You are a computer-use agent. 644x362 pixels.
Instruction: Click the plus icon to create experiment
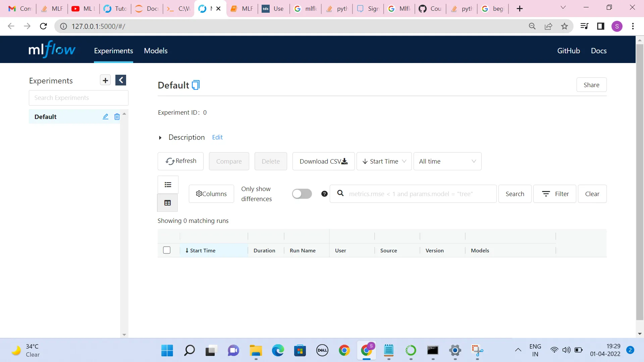(x=105, y=80)
